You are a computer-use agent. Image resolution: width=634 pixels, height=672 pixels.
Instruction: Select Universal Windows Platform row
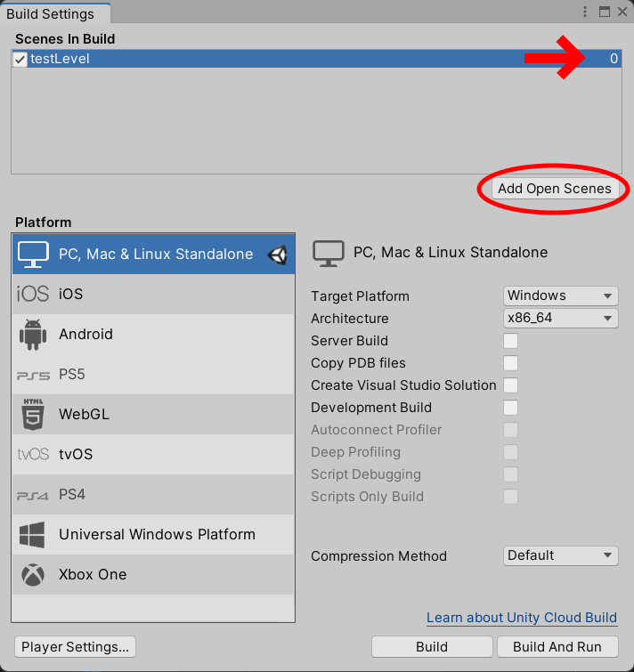point(153,534)
